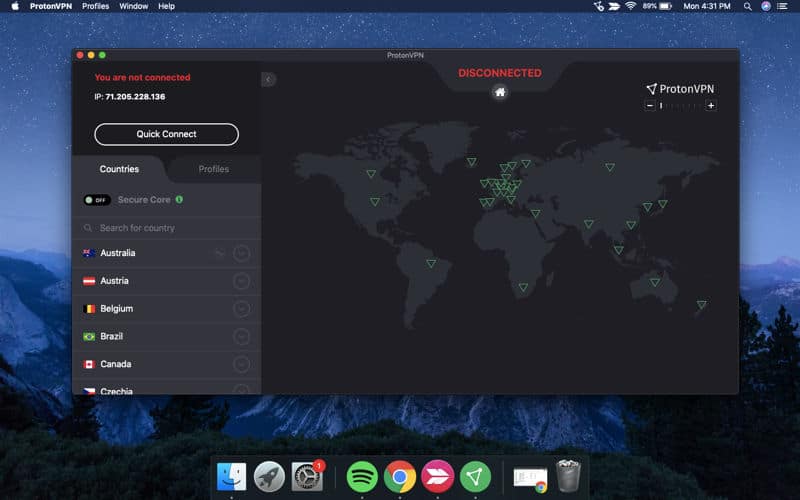800x500 pixels.
Task: Click the Australia flag icon in the country list
Action: pyautogui.click(x=89, y=253)
